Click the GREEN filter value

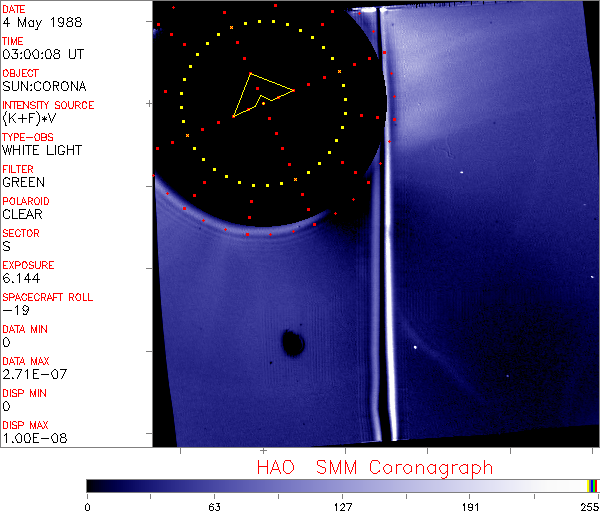pyautogui.click(x=23, y=182)
